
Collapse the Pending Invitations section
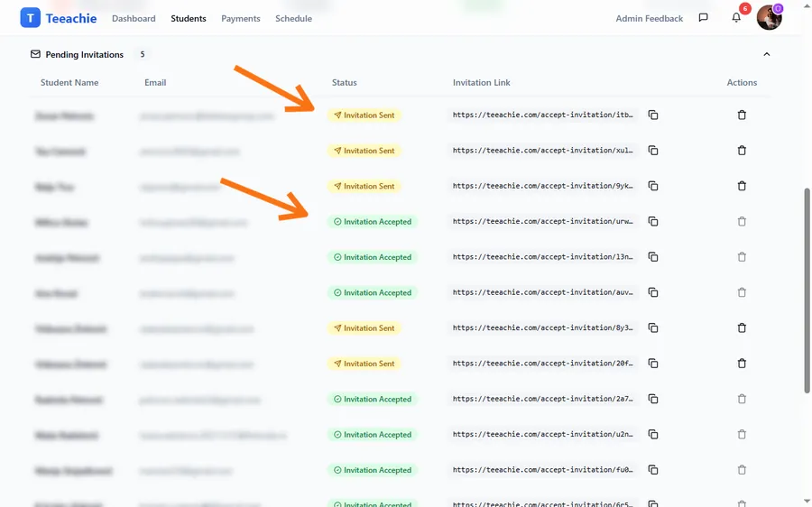coord(766,54)
